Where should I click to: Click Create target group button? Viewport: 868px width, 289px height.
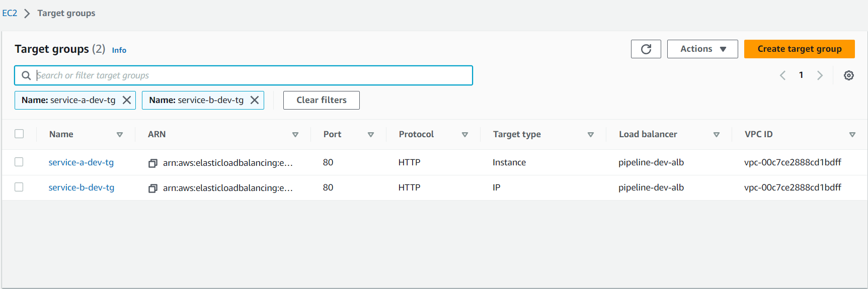point(799,49)
